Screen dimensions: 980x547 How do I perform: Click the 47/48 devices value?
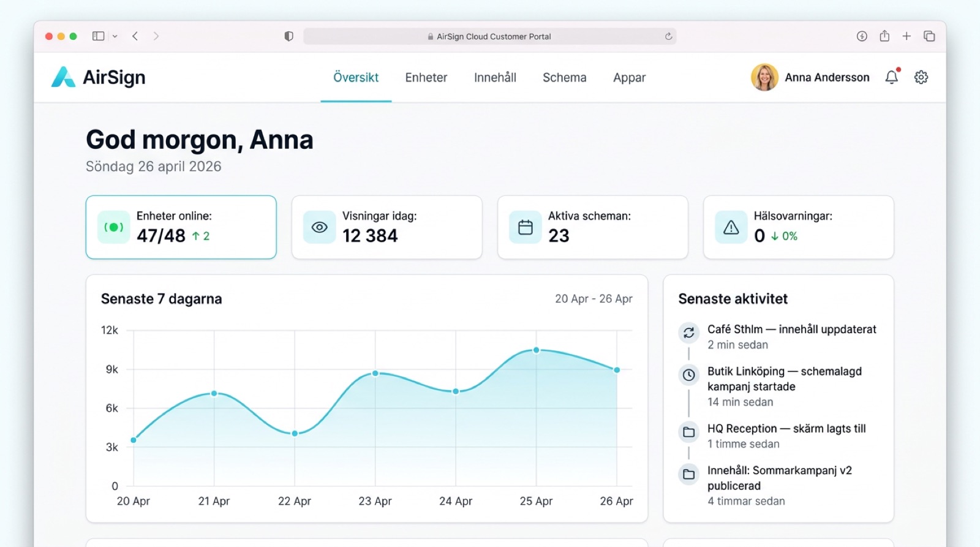[x=161, y=236]
